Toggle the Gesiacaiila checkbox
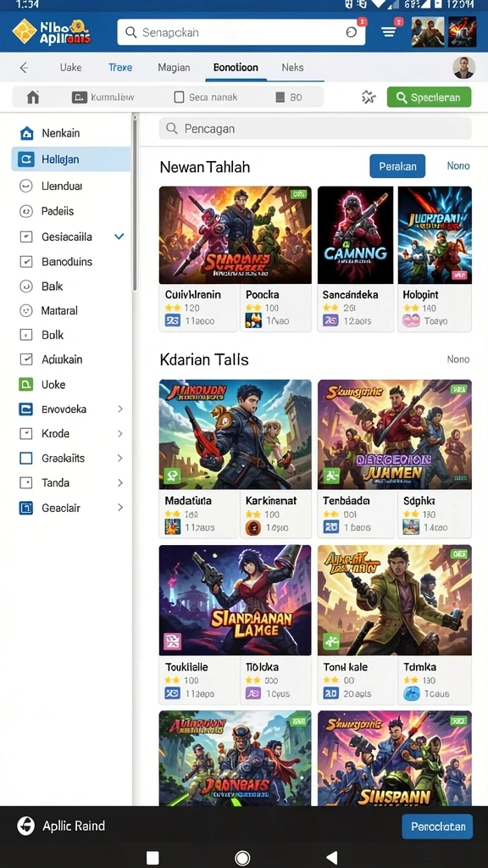The height and width of the screenshot is (868, 488). [x=26, y=237]
